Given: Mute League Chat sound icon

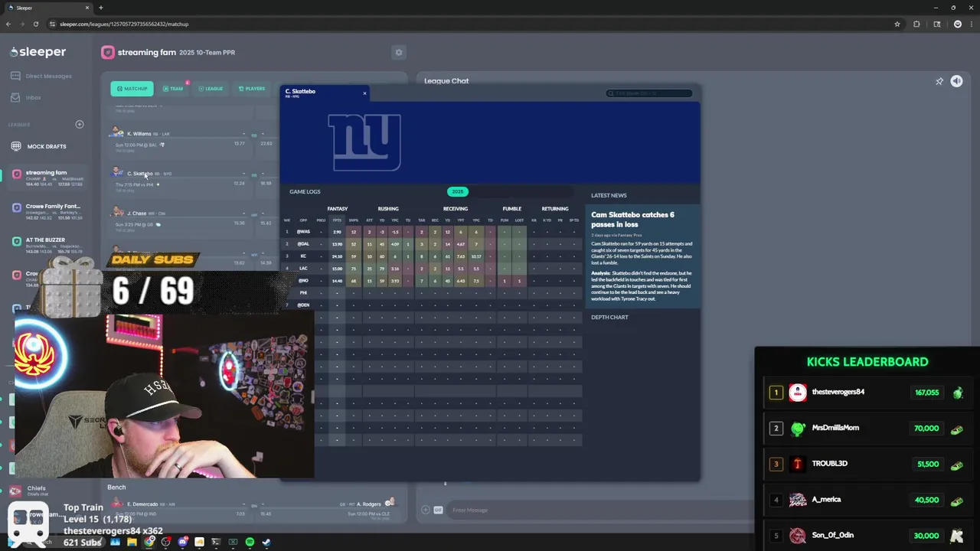Looking at the screenshot, I should click(956, 81).
